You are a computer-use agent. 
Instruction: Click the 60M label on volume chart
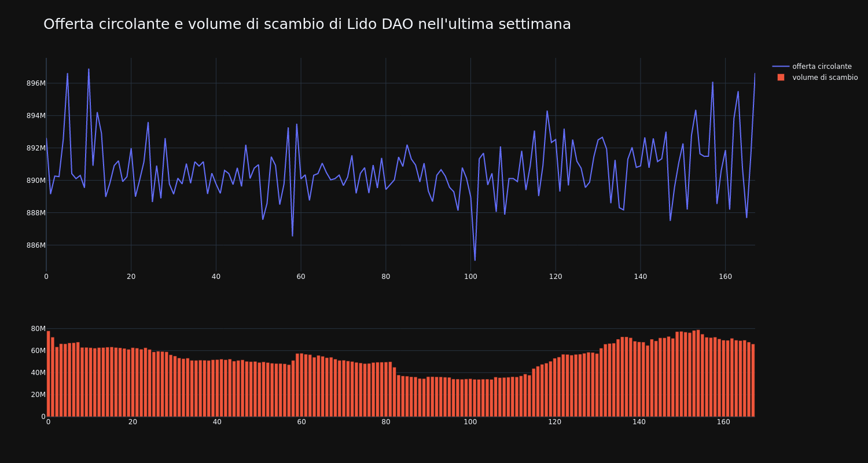pyautogui.click(x=38, y=351)
